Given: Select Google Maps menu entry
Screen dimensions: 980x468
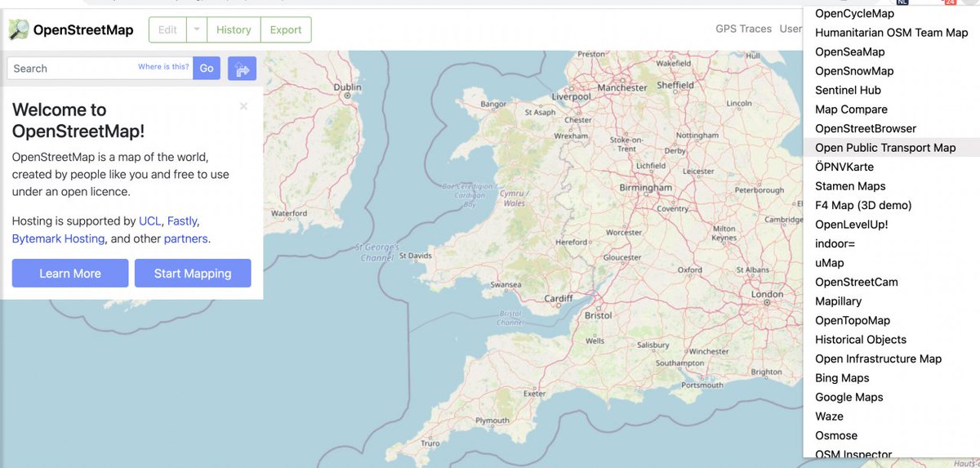Looking at the screenshot, I should pos(892,397).
